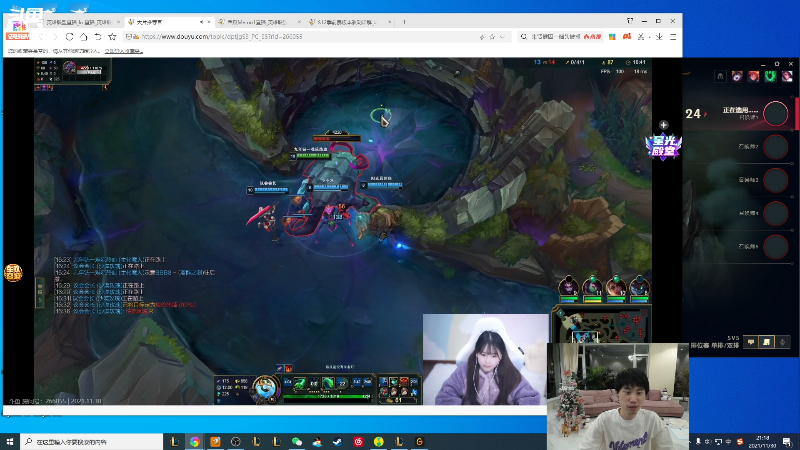Image resolution: width=800 pixels, height=450 pixels.
Task: Open settings gear of League client window
Action: (x=777, y=64)
